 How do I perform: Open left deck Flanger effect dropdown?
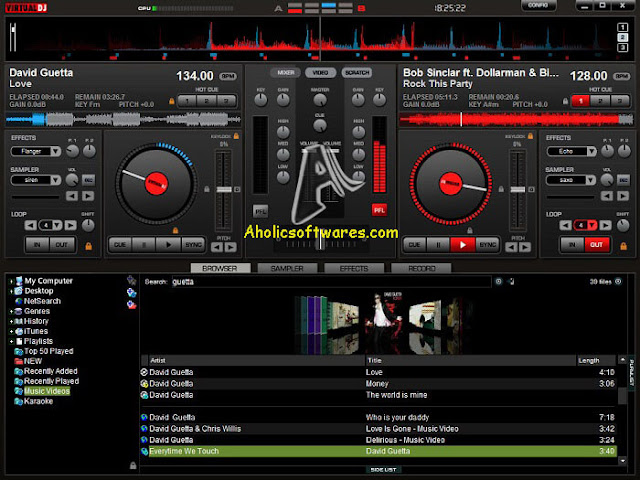(x=56, y=151)
